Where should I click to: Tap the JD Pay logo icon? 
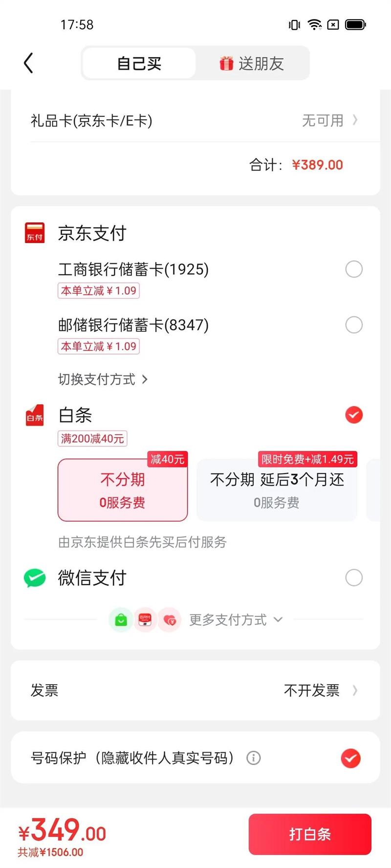coord(35,233)
